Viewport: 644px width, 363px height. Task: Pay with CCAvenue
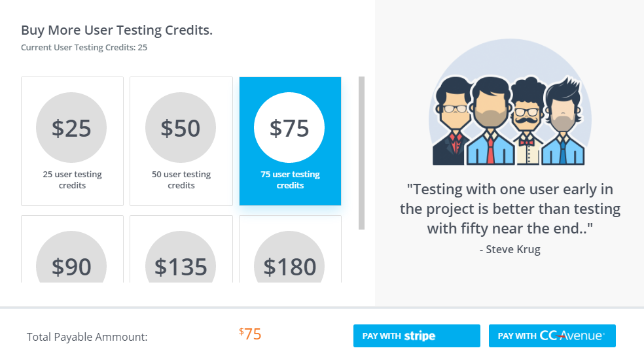click(x=552, y=336)
